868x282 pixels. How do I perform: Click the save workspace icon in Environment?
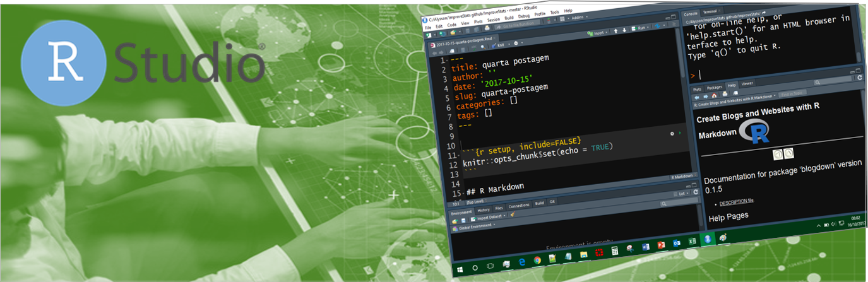[463, 220]
